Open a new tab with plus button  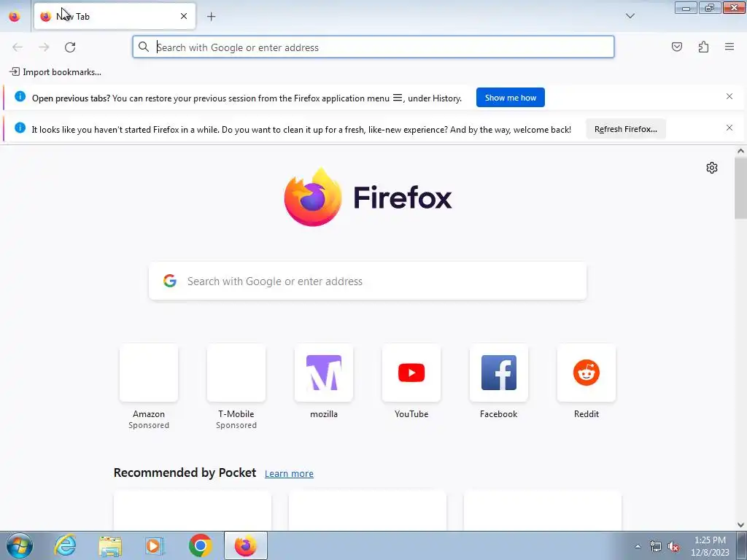tap(211, 17)
